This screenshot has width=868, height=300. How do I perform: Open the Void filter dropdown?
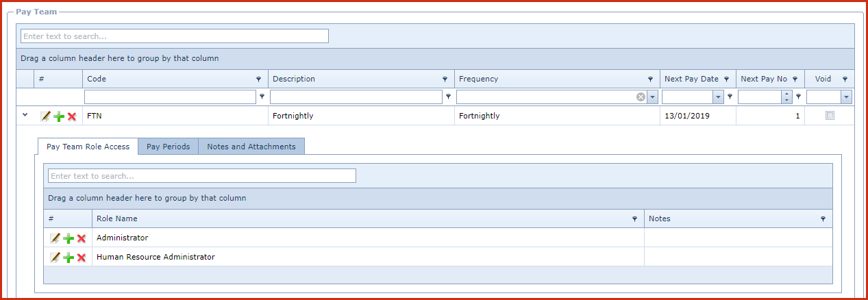(846, 97)
